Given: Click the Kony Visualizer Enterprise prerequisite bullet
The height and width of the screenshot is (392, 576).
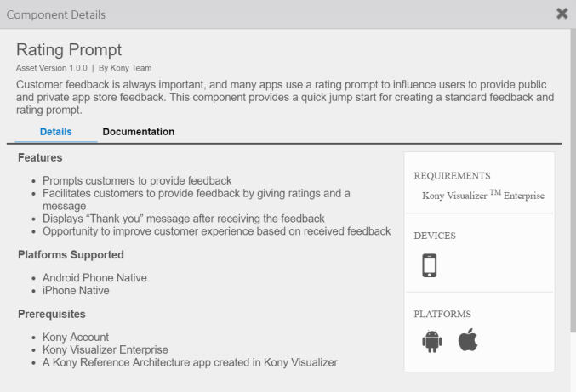Looking at the screenshot, I should pyautogui.click(x=105, y=349).
